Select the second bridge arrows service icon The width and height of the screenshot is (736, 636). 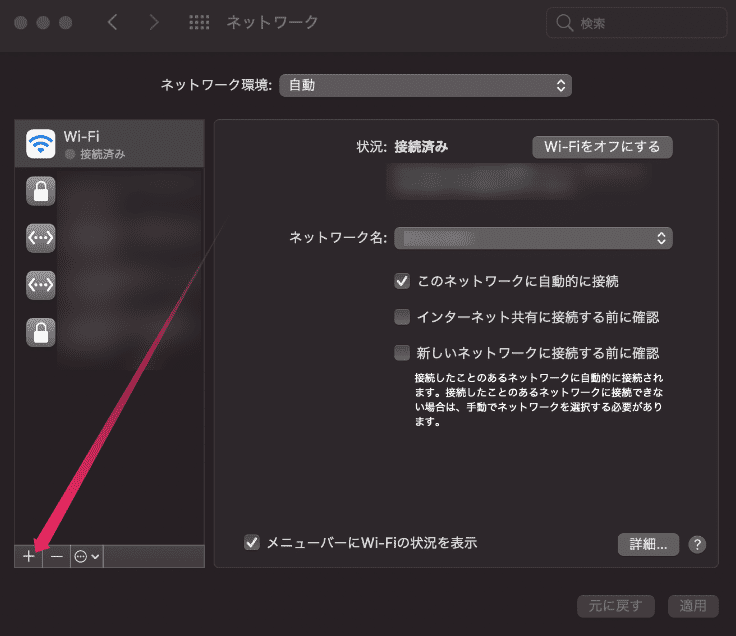click(x=41, y=285)
